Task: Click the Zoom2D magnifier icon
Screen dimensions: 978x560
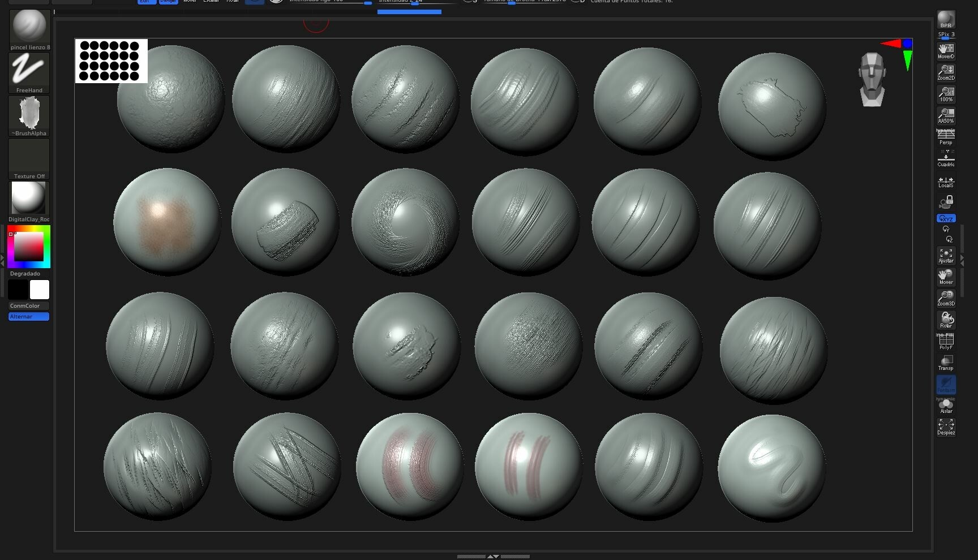Action: [x=946, y=71]
